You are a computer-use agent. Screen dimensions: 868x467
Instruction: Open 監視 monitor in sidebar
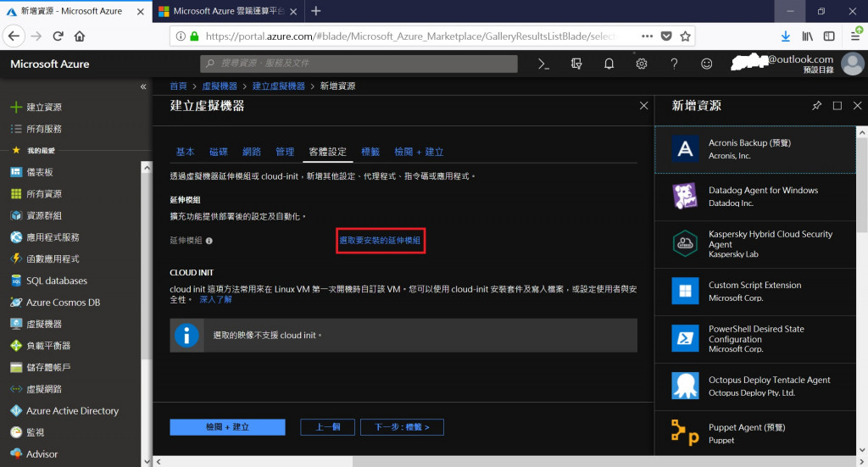point(28,432)
